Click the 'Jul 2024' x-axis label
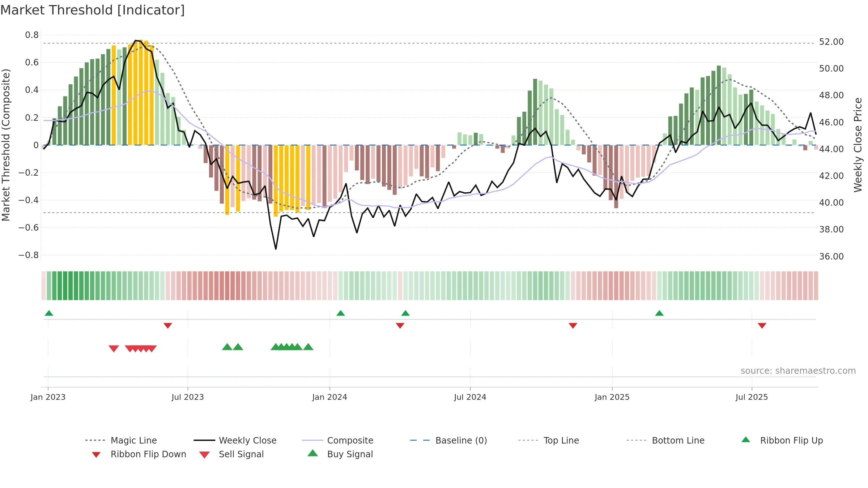The width and height of the screenshot is (868, 488). (x=470, y=397)
